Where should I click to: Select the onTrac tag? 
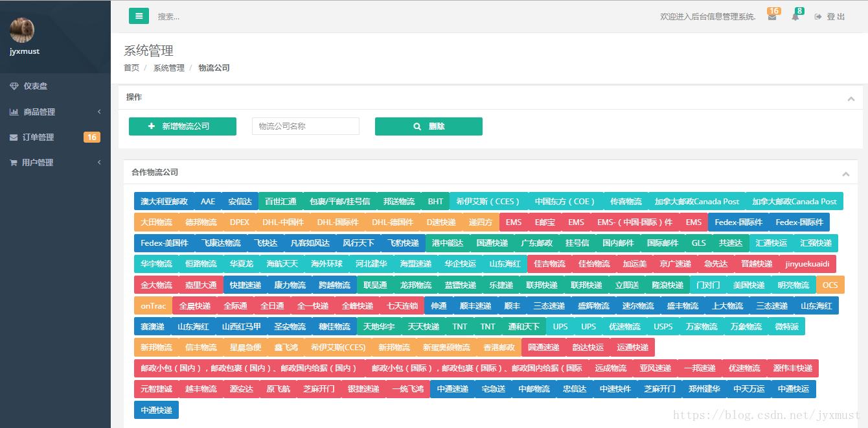(x=153, y=305)
